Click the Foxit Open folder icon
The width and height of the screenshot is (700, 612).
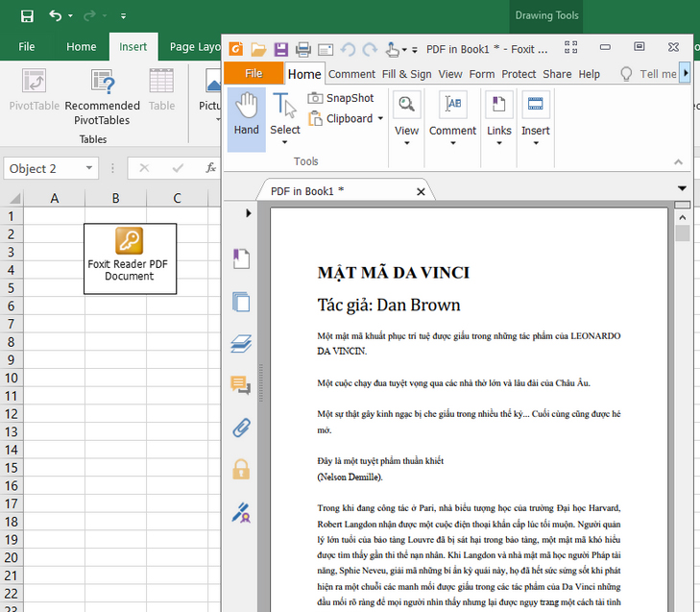tap(258, 49)
